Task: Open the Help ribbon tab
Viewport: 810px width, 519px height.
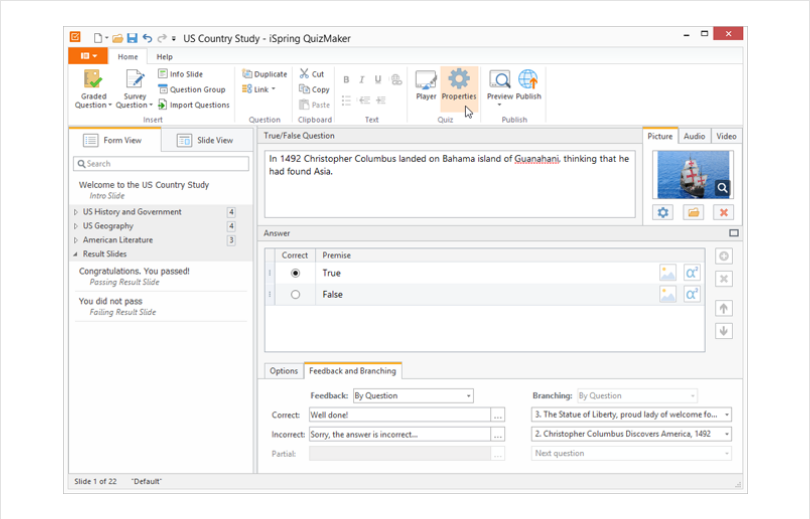Action: tap(164, 57)
